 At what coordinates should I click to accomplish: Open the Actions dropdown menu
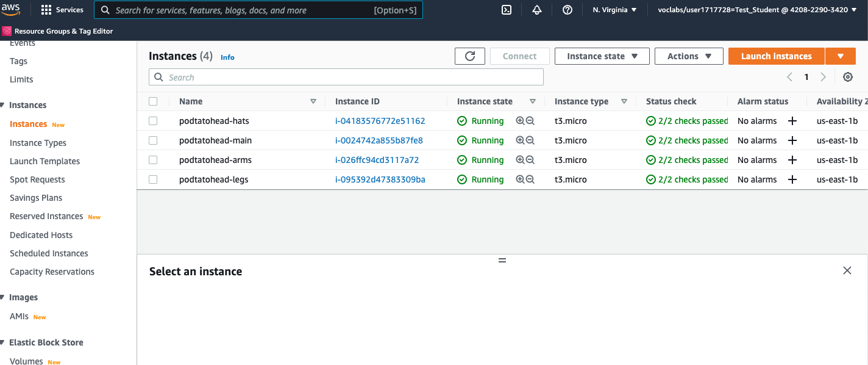(x=689, y=56)
